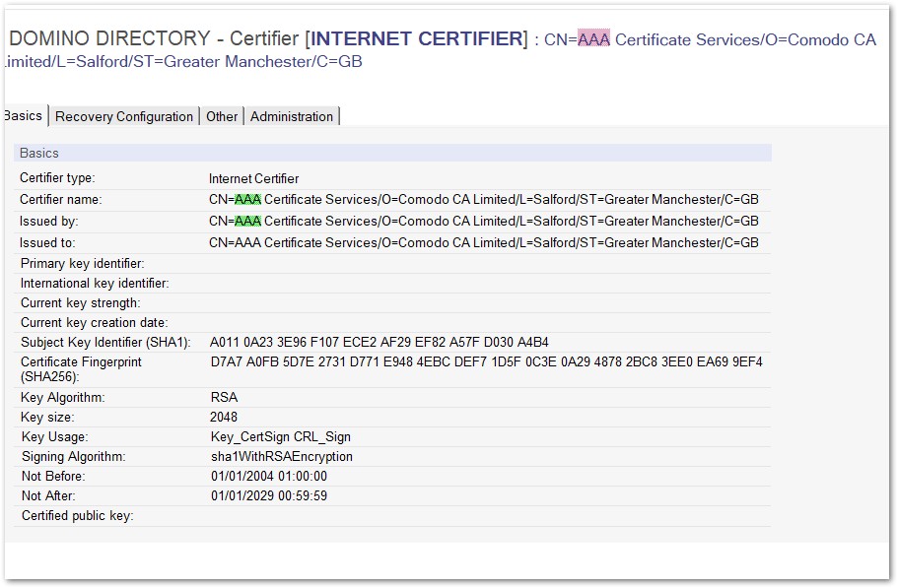Select the 2048 key size value
The width and height of the screenshot is (898, 588).
point(224,417)
